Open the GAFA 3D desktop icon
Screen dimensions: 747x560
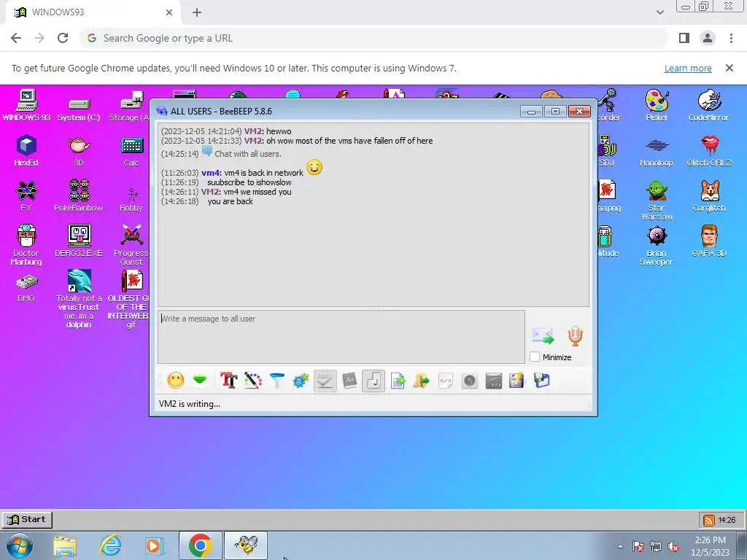pyautogui.click(x=708, y=241)
